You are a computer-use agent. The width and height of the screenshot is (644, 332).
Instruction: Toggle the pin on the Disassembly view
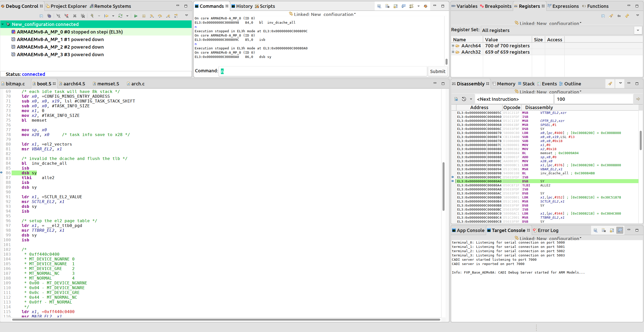(610, 84)
